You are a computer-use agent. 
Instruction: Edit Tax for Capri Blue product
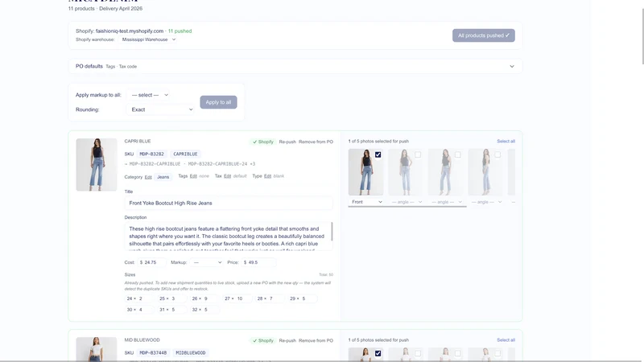pos(227,176)
